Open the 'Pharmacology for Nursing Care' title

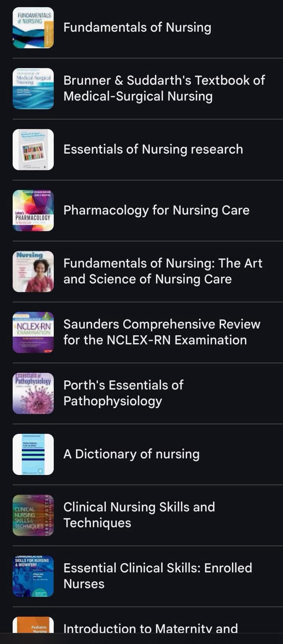[x=156, y=210]
